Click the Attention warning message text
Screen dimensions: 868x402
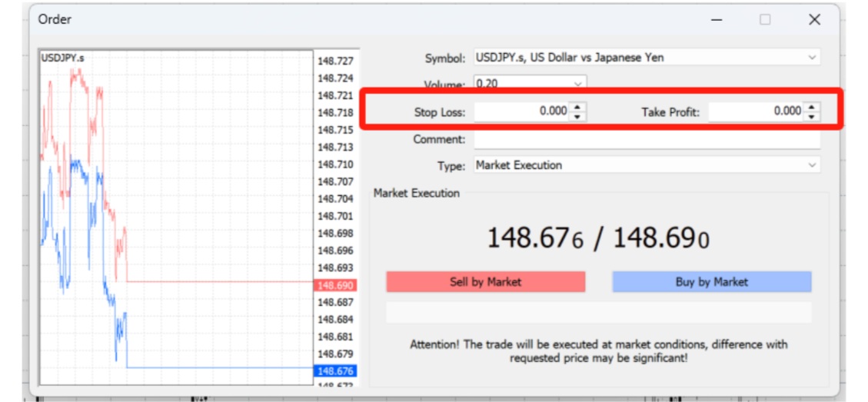[598, 351]
